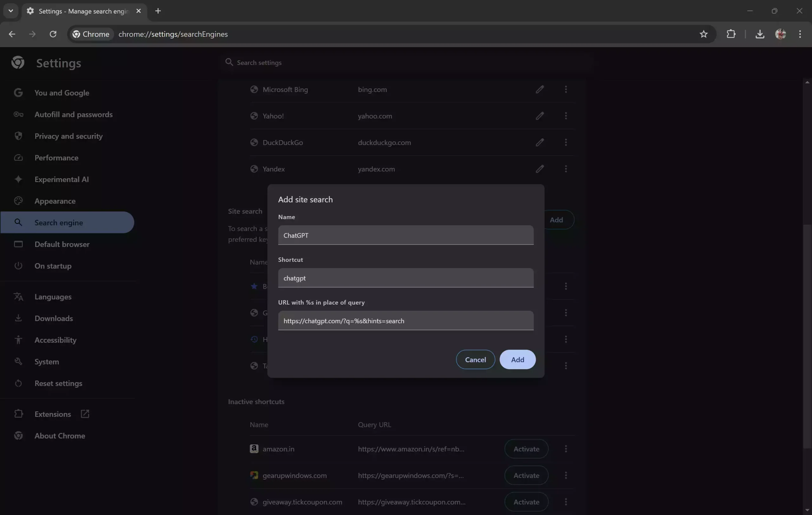Open Chrome's three-dot menu
The image size is (812, 515).
[800, 34]
